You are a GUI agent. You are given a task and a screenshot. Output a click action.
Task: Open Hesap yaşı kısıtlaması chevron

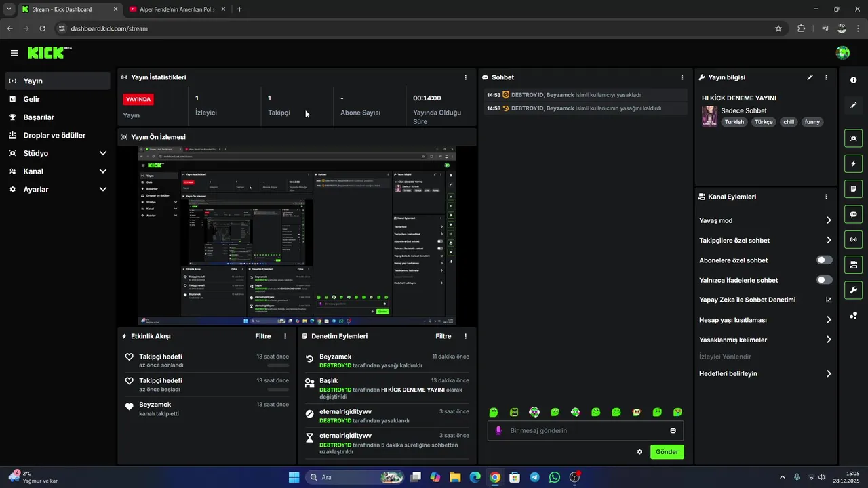click(x=829, y=320)
